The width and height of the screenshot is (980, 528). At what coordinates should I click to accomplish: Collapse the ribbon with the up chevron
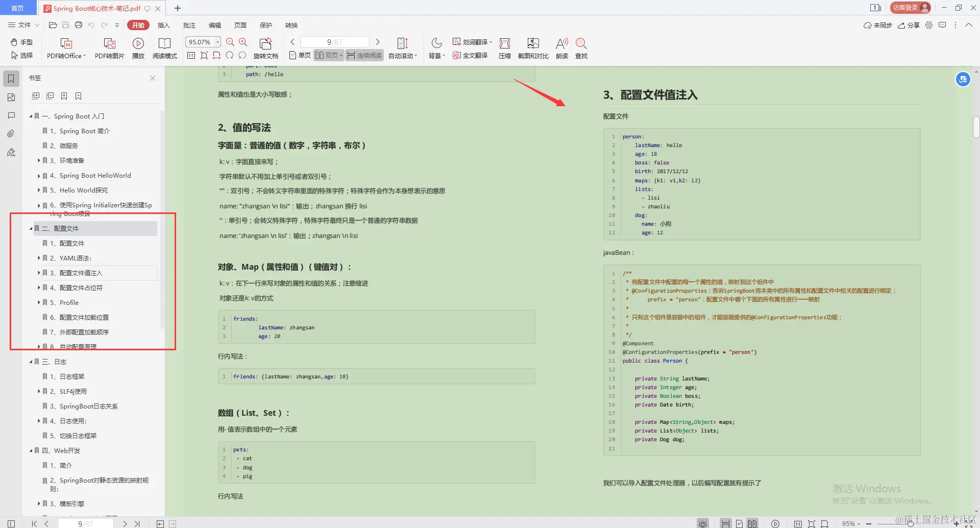969,25
